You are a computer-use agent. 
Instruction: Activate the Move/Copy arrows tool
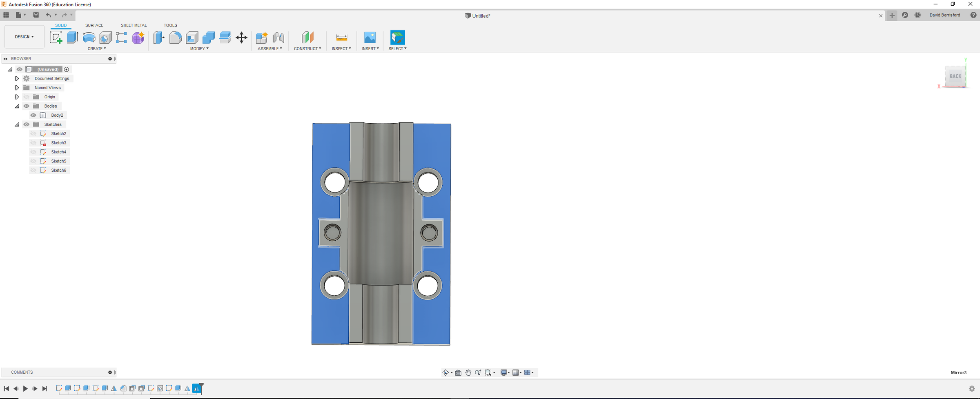241,38
